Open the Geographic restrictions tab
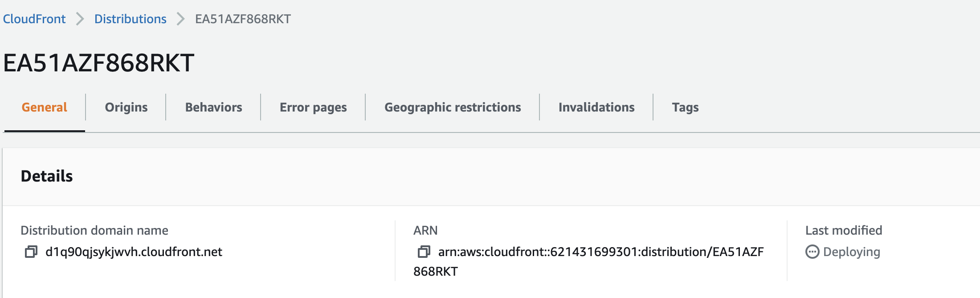The image size is (980, 298). coord(453,107)
